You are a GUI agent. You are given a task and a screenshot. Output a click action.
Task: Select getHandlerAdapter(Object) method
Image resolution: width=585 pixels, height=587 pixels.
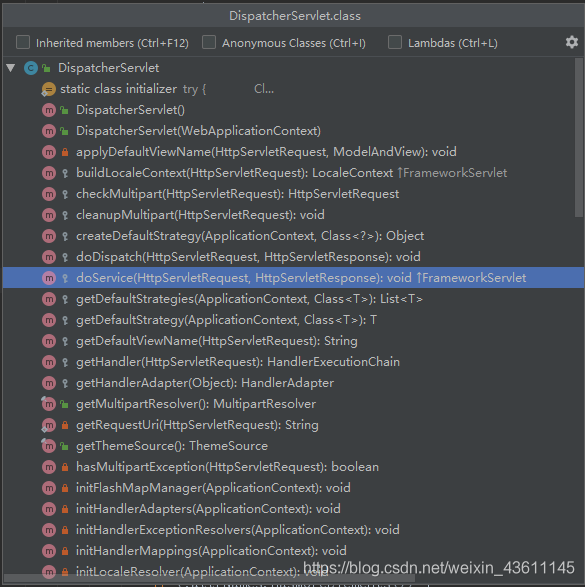[x=205, y=383]
